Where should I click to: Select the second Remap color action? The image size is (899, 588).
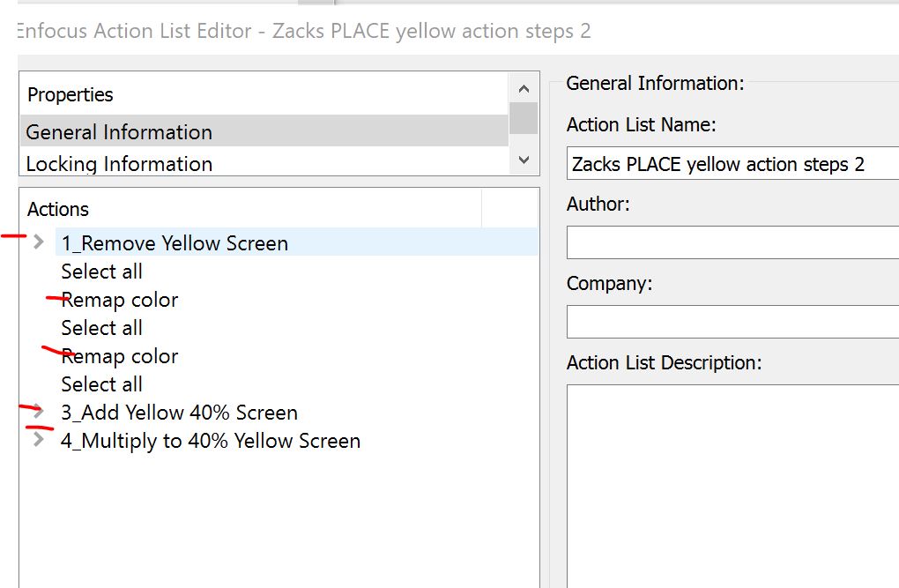click(120, 356)
